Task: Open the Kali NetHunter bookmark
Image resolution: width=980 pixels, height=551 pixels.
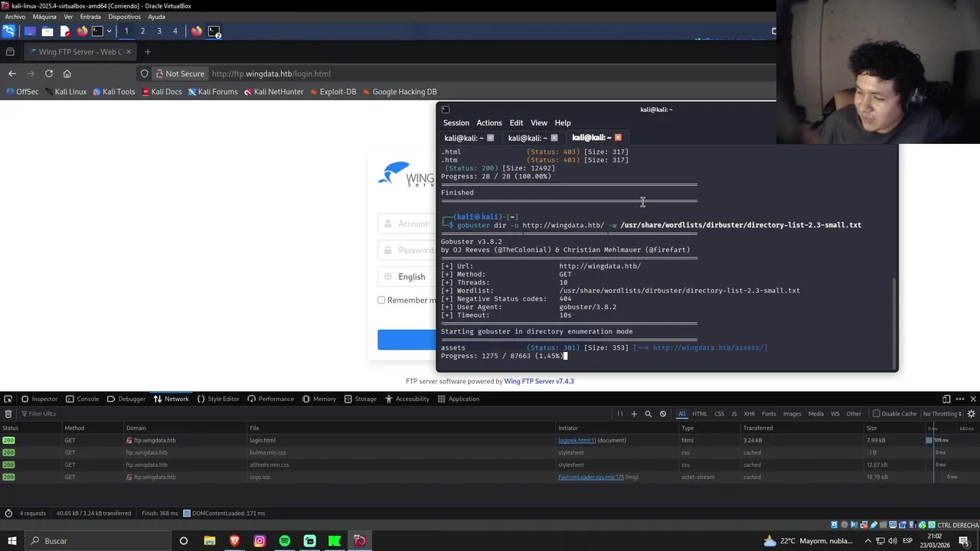Action: click(x=273, y=92)
